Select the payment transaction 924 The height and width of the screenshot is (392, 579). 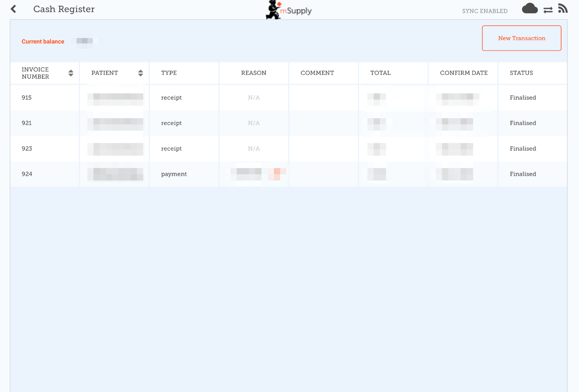[174, 174]
